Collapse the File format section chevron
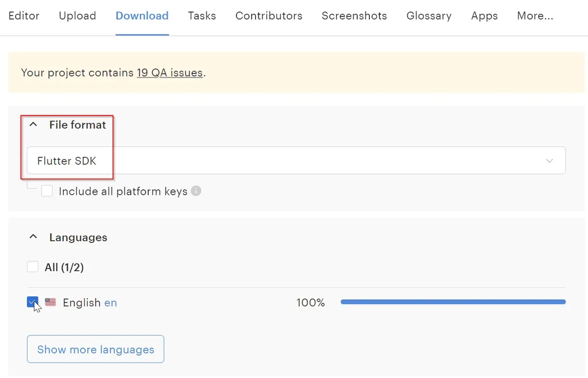The width and height of the screenshot is (588, 378). (x=33, y=124)
